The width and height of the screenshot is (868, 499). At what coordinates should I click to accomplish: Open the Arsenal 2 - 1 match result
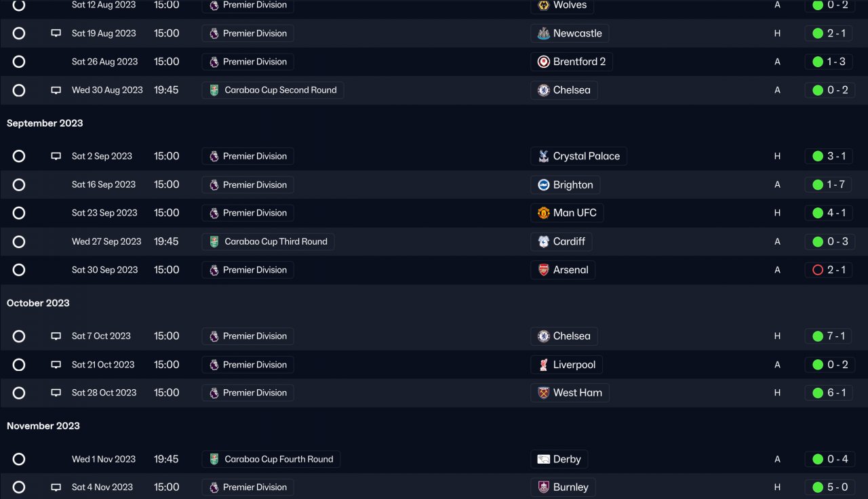coord(829,270)
